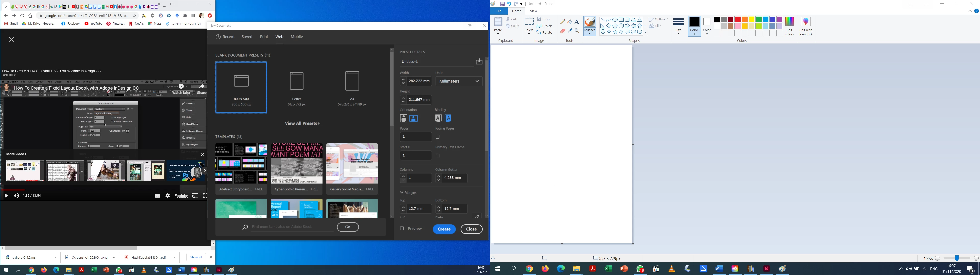Select the Letter blank document preset

pyautogui.click(x=297, y=87)
